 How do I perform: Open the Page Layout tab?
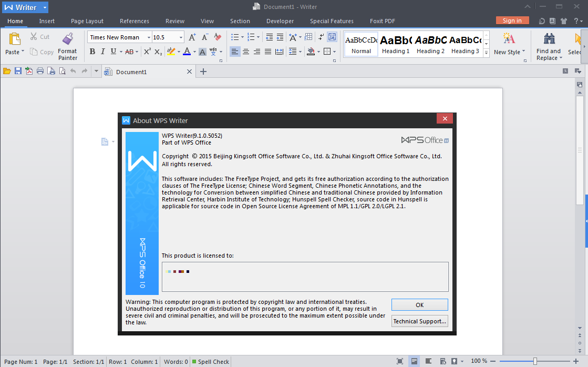[x=87, y=21]
